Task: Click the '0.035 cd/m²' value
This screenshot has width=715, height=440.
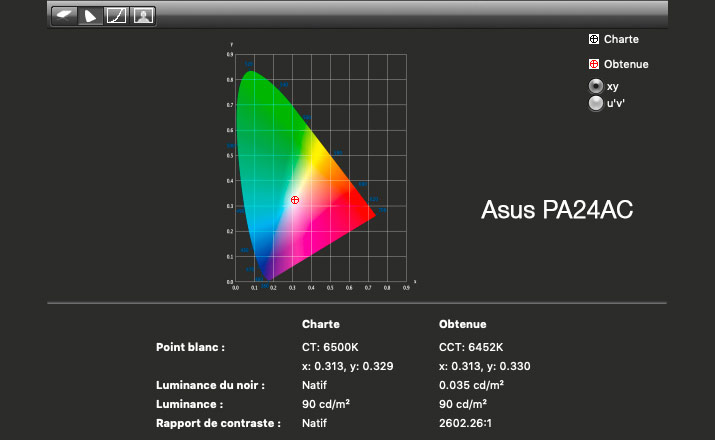Action: pos(471,385)
